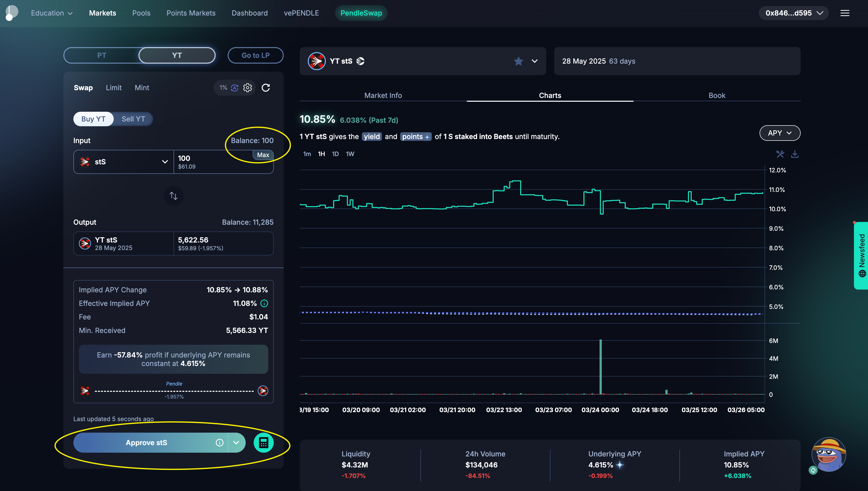This screenshot has width=868, height=491.
Task: Click green refresh badge near mascot
Action: tap(813, 470)
